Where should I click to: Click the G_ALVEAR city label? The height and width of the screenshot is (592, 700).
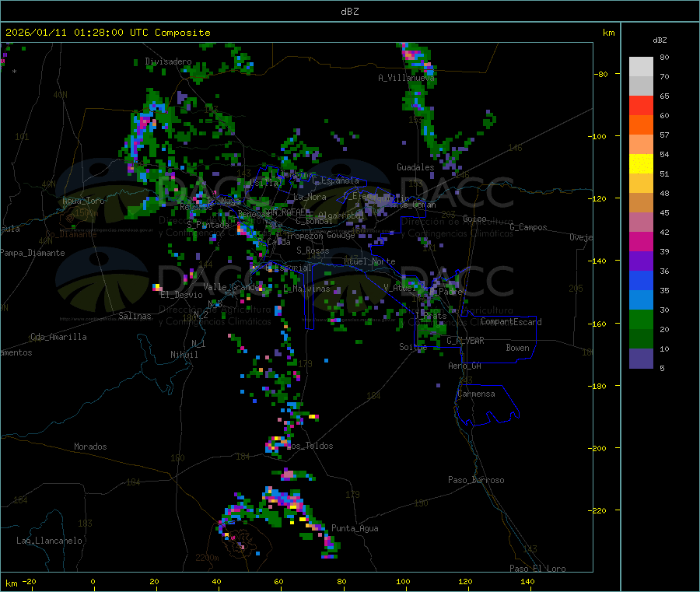(466, 341)
